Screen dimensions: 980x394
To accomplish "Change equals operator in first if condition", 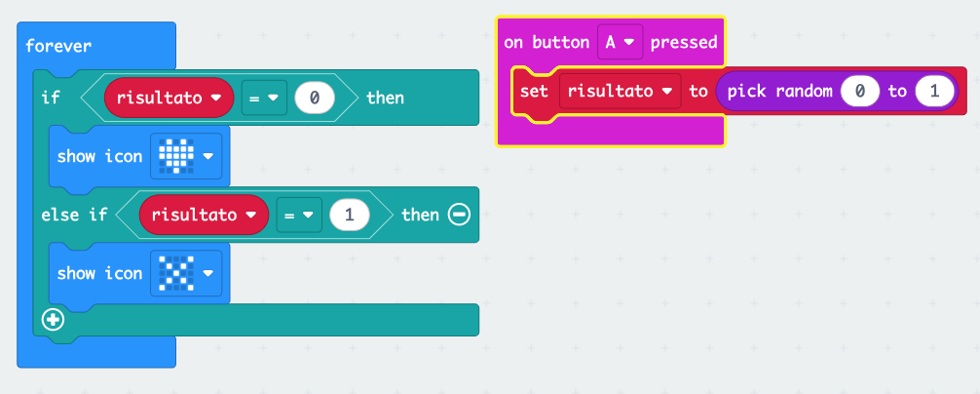I will click(x=264, y=98).
